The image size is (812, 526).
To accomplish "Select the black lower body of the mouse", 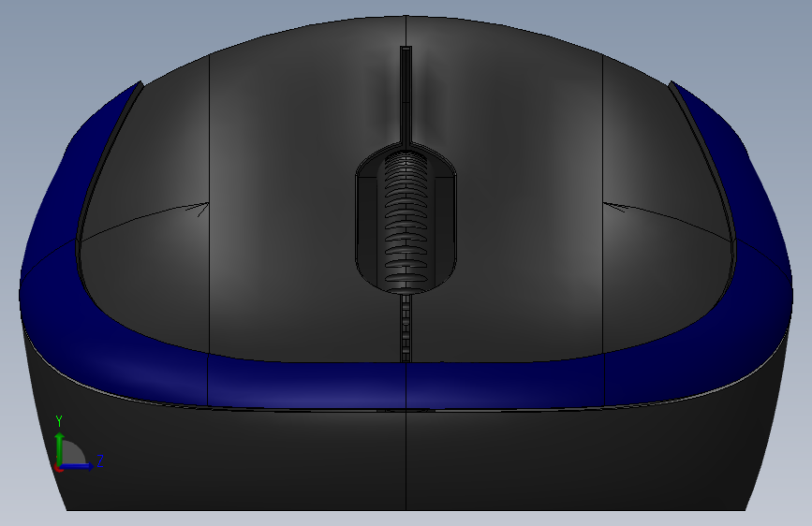I will point(406,460).
